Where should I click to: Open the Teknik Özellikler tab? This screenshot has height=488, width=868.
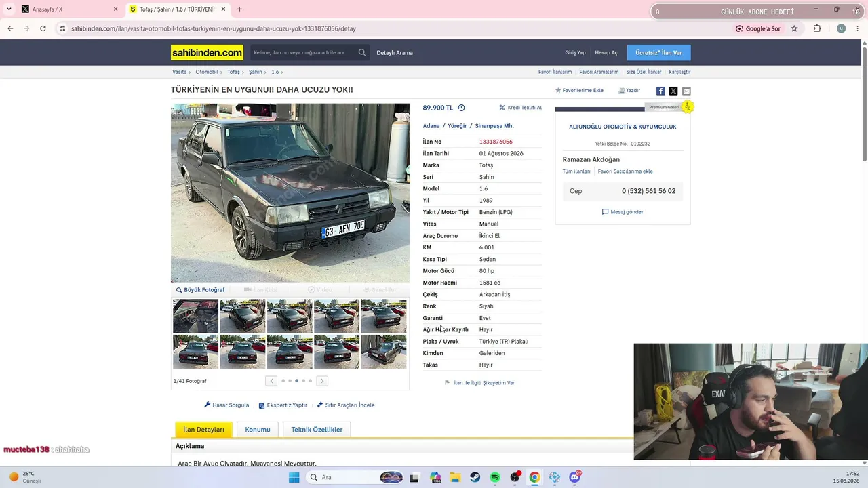coord(317,430)
